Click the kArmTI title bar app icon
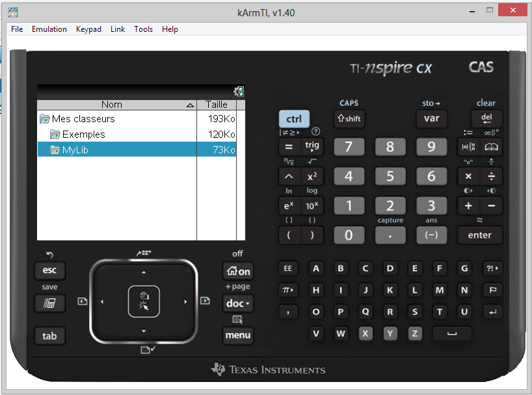Viewport: 532px width, 395px height. [13, 12]
